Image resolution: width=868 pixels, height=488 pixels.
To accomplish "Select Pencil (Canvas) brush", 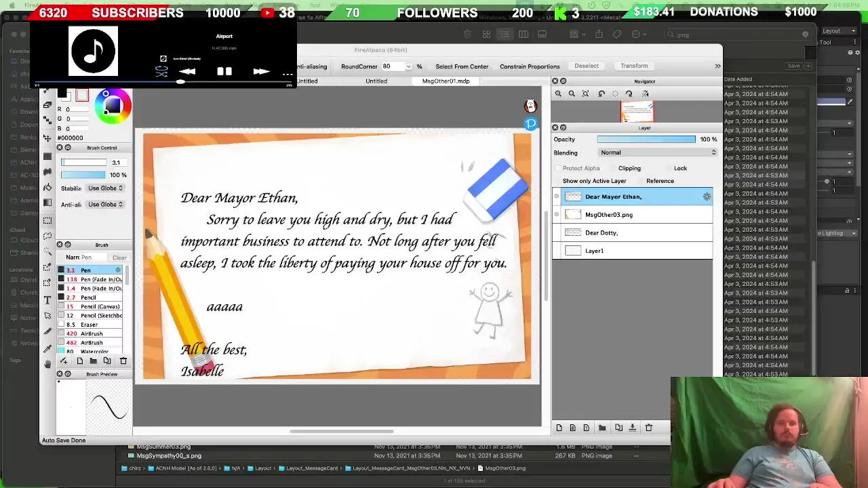I will click(x=90, y=306).
